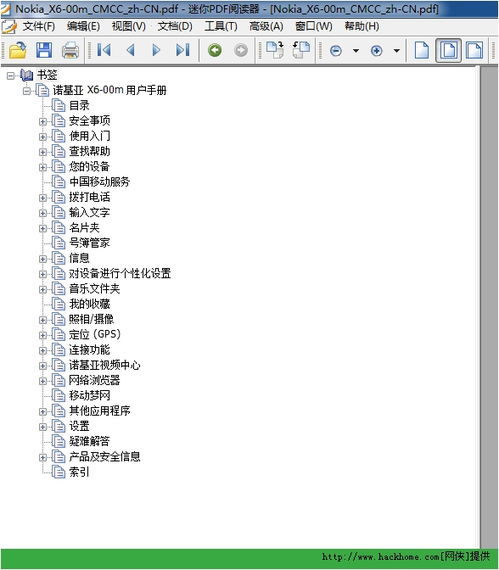Open a file with the folder icon
The width and height of the screenshot is (499, 570).
17,50
